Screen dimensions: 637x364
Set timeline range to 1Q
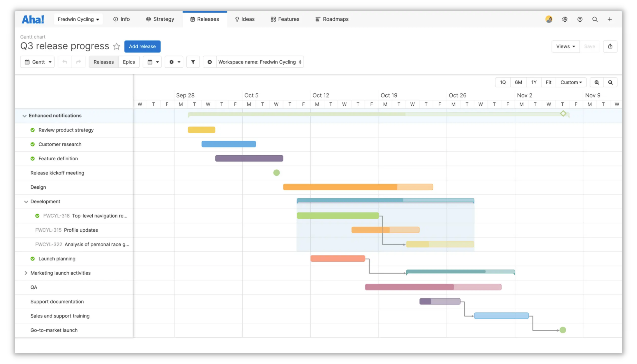[503, 82]
